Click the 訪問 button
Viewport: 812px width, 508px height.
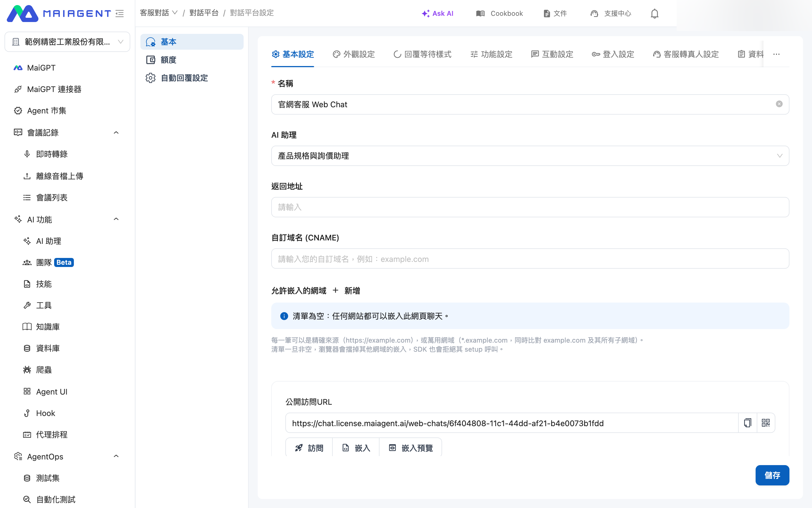click(309, 448)
